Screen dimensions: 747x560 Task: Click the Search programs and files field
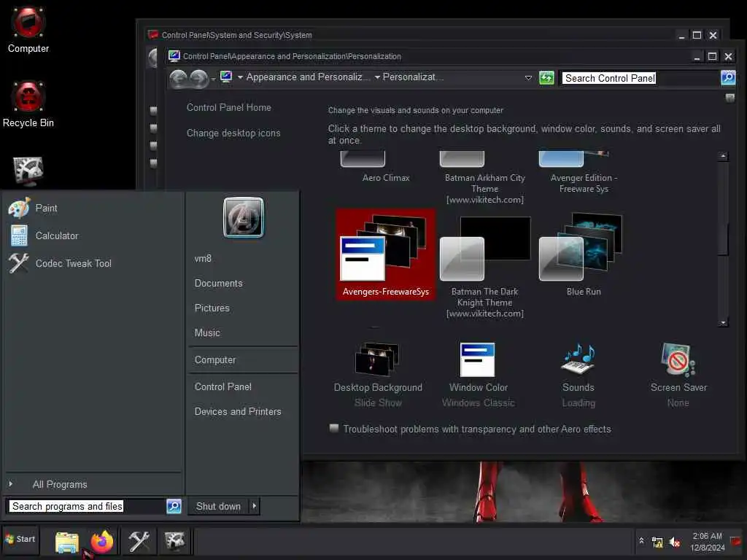(x=86, y=506)
